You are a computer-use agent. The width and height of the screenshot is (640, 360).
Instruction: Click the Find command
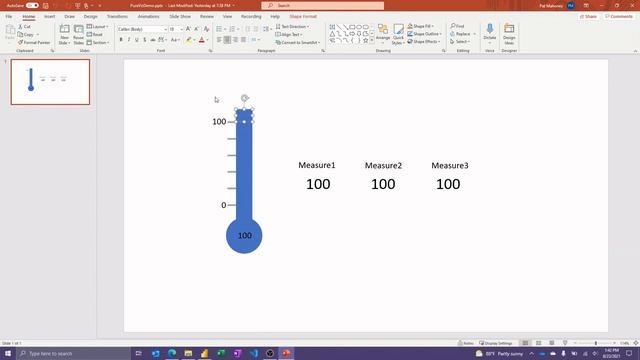(x=457, y=26)
